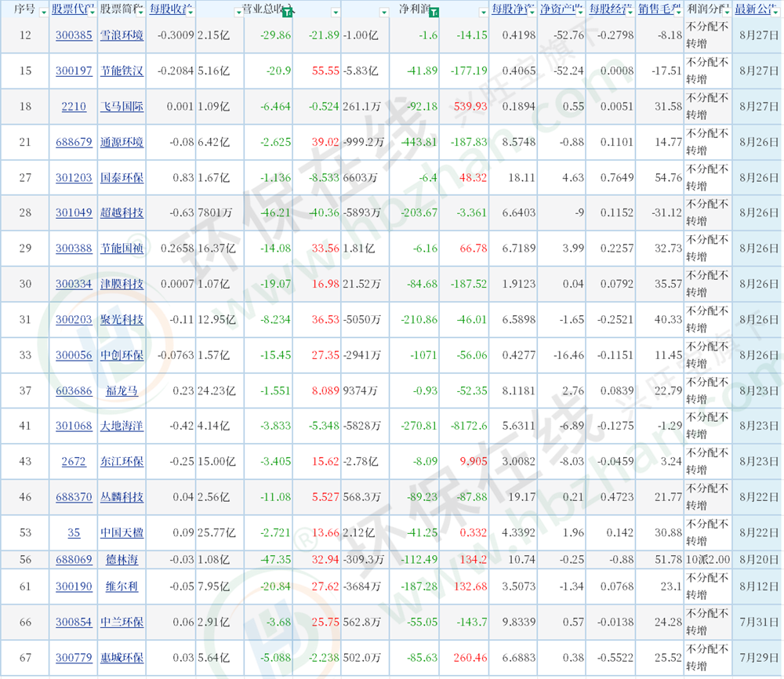
Task: View the 大地海洋 stock details
Action: coord(122,427)
